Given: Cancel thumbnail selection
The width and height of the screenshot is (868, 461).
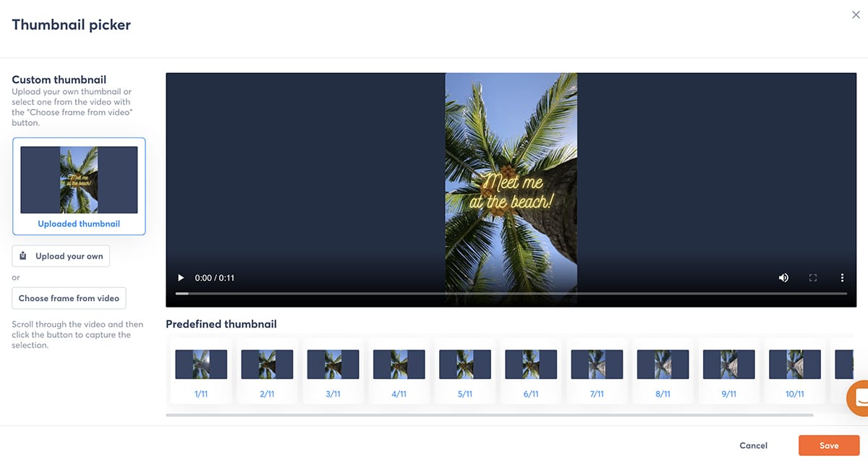Looking at the screenshot, I should (753, 445).
